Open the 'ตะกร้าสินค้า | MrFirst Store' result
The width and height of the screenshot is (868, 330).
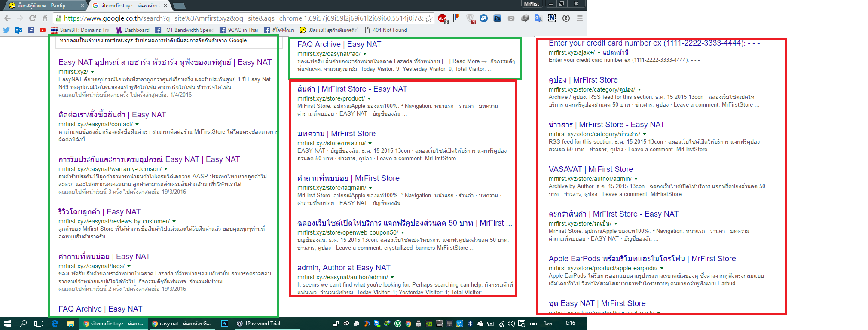tap(614, 214)
